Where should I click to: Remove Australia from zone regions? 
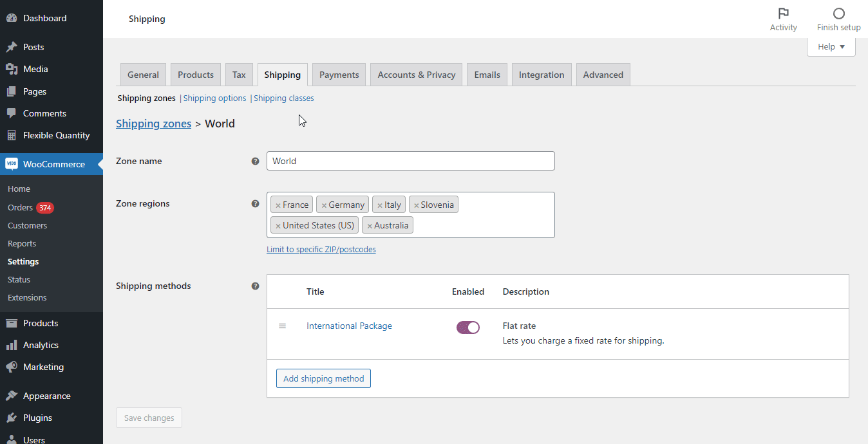tap(370, 226)
